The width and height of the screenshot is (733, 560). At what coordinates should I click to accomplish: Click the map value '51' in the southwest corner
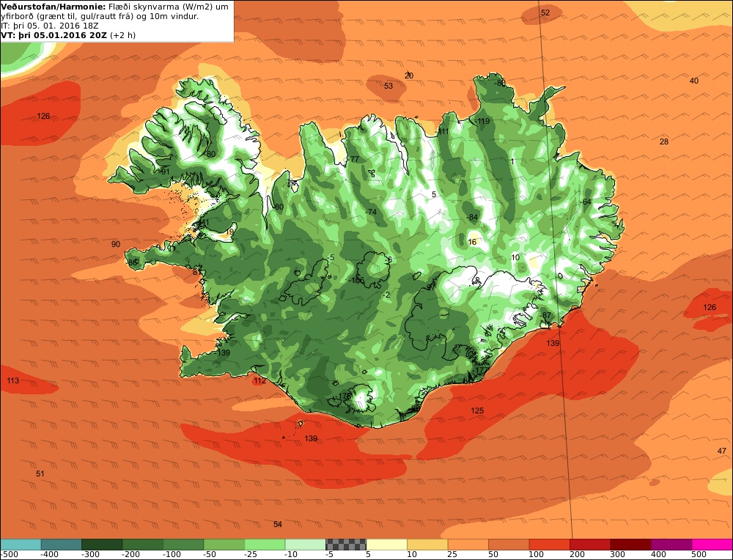pos(40,474)
